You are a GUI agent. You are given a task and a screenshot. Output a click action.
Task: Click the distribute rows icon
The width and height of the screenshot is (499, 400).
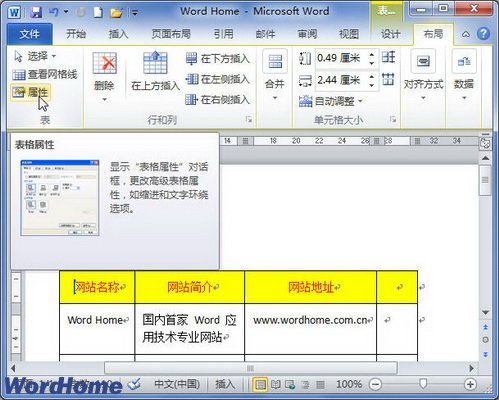click(x=389, y=57)
